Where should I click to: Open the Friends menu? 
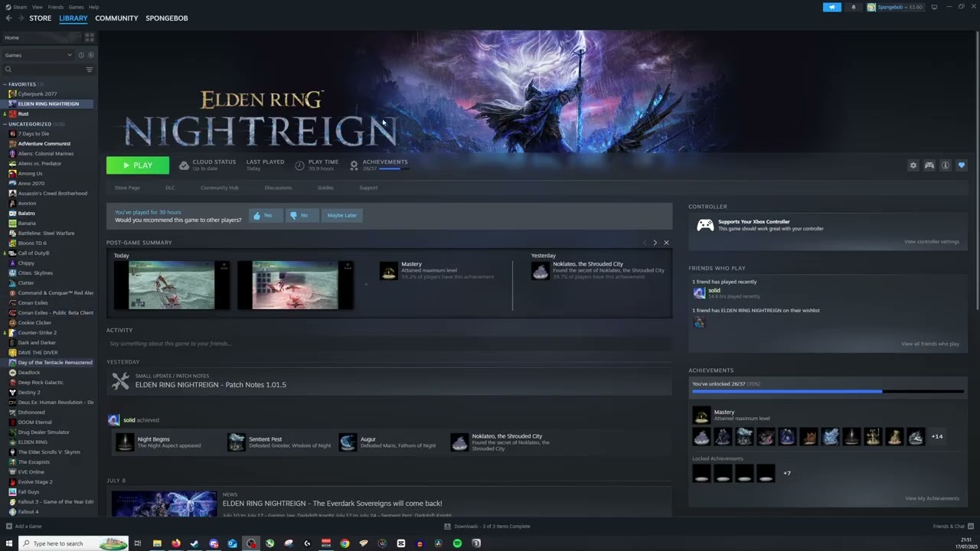point(56,7)
